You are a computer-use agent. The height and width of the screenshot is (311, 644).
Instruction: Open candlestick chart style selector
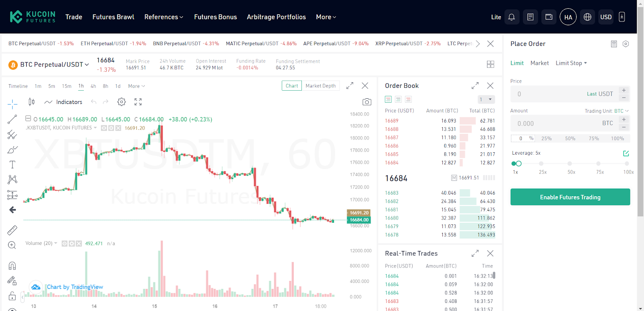pyautogui.click(x=31, y=102)
